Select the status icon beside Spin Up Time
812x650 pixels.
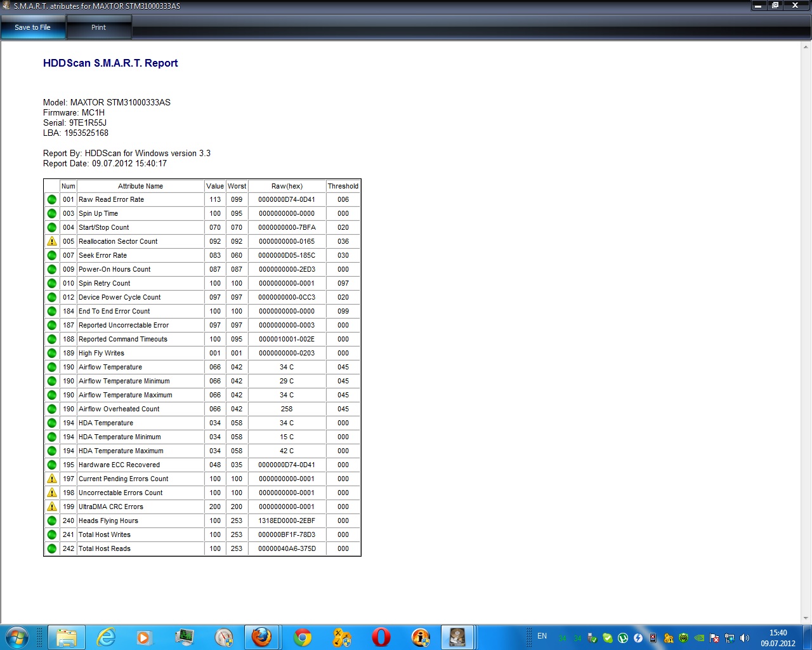[52, 213]
